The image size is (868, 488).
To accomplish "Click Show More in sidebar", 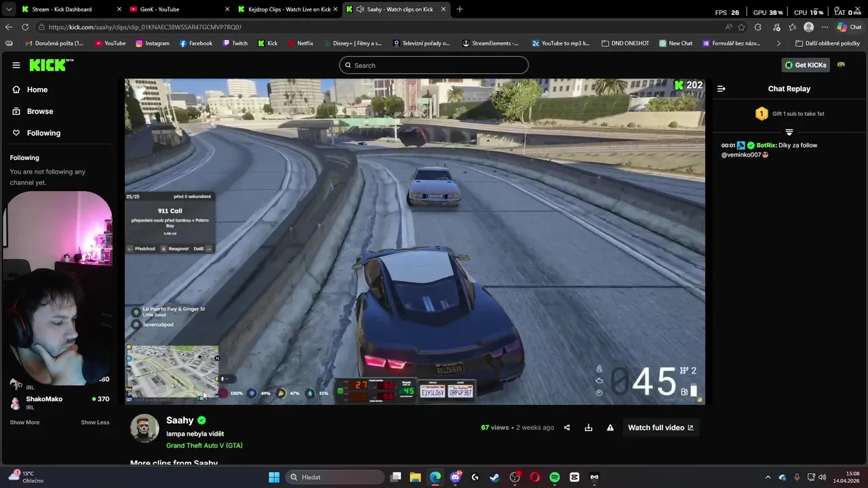I will [24, 422].
